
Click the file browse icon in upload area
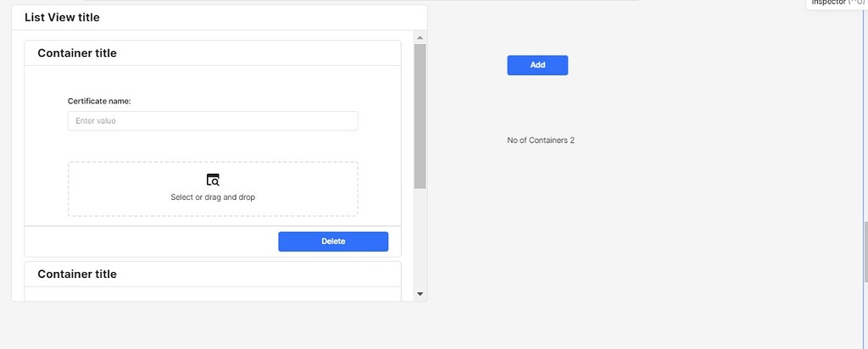(x=213, y=180)
